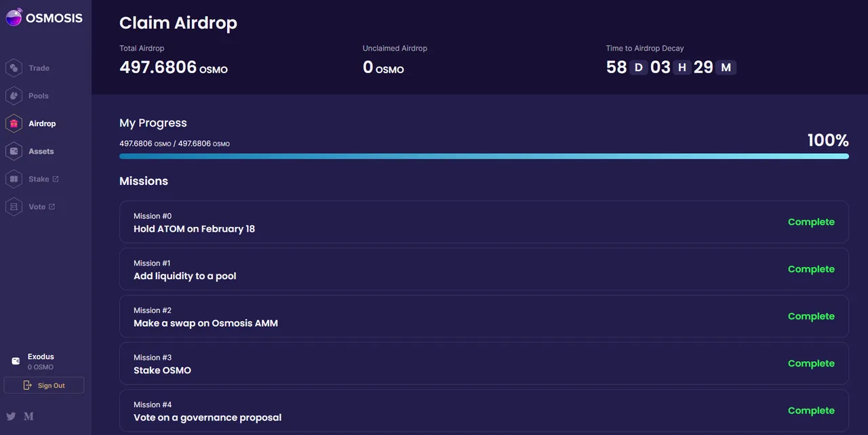This screenshot has width=868, height=435.
Task: Go to the Pools page
Action: click(39, 96)
